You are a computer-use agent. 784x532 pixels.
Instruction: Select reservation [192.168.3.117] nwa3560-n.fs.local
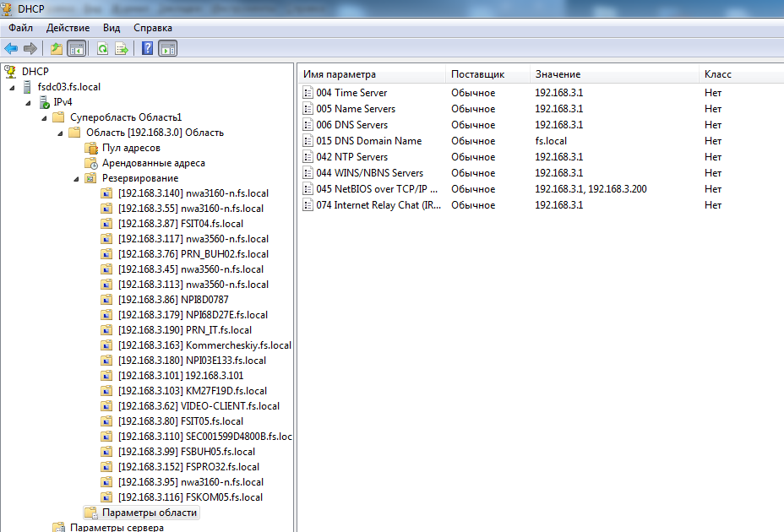(193, 239)
